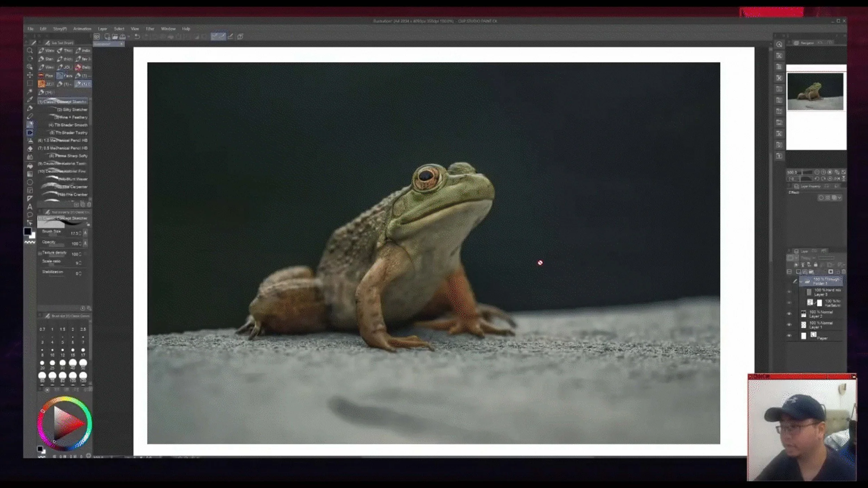The image size is (868, 488).
Task: Select the Auto select magic wand tool
Action: point(30,92)
